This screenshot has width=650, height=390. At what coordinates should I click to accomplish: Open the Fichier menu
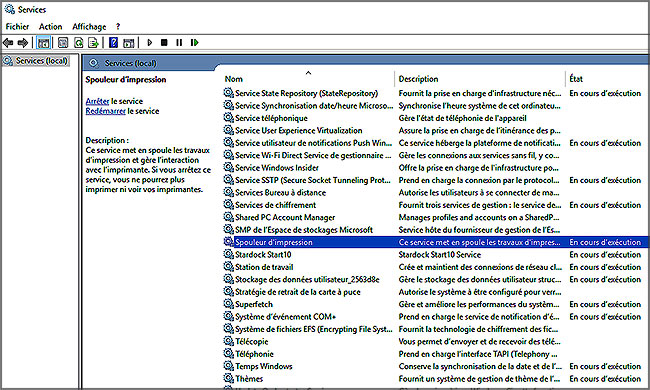17,27
